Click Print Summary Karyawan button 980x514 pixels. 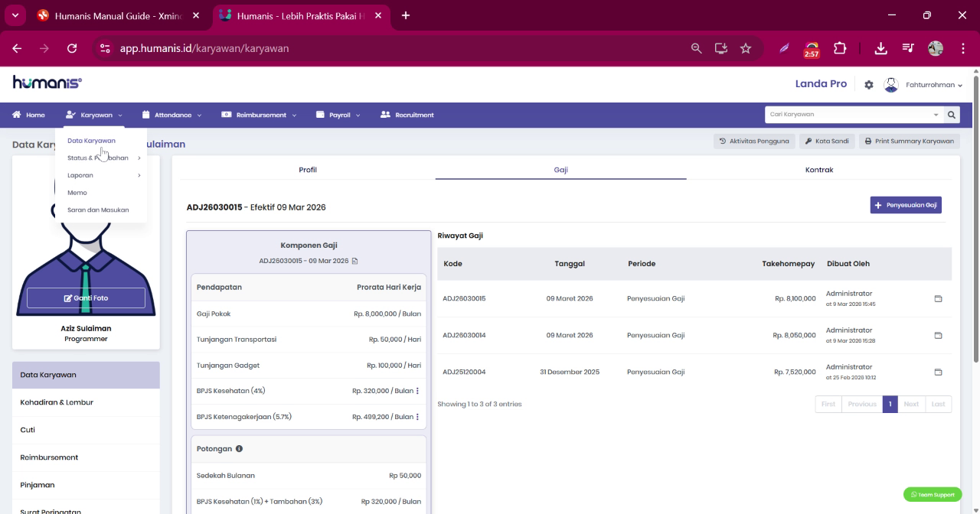tap(909, 141)
